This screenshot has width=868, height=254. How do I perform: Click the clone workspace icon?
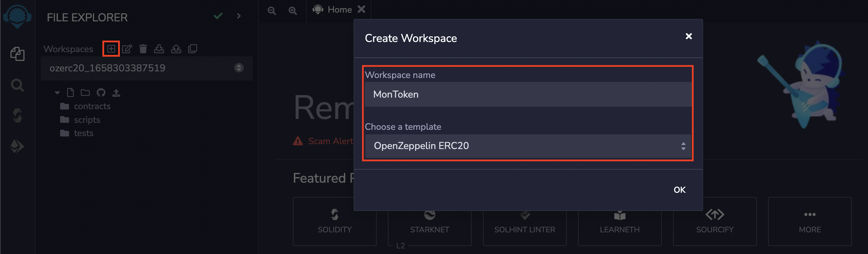click(193, 49)
